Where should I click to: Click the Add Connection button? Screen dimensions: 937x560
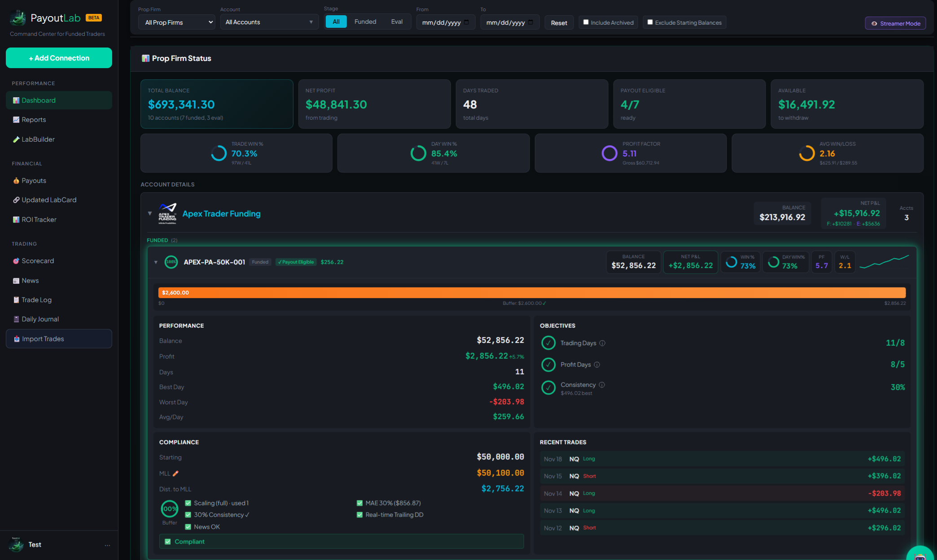pyautogui.click(x=59, y=58)
